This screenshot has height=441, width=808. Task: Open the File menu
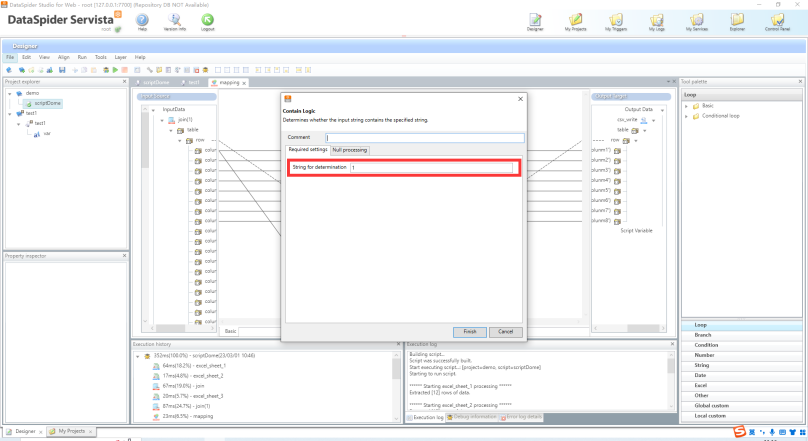coord(10,57)
